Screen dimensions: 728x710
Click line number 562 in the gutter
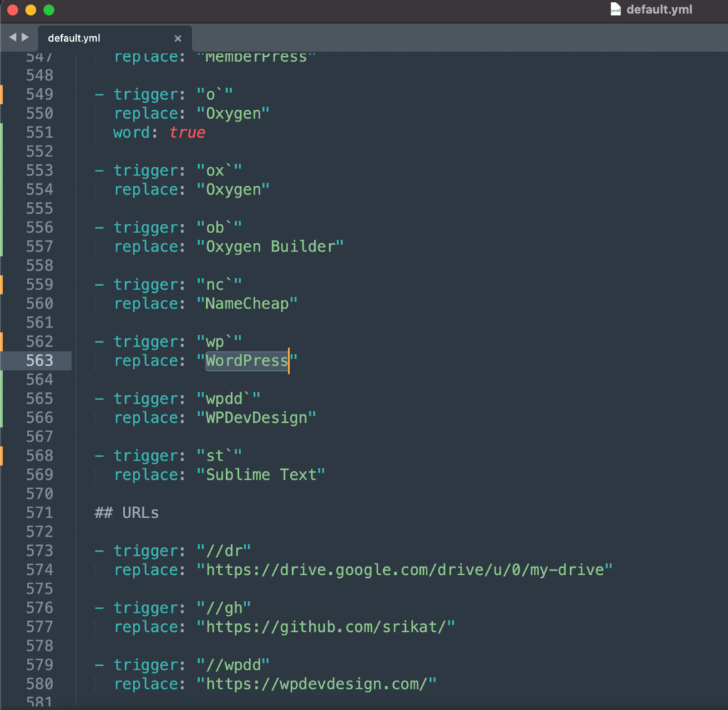pyautogui.click(x=40, y=342)
